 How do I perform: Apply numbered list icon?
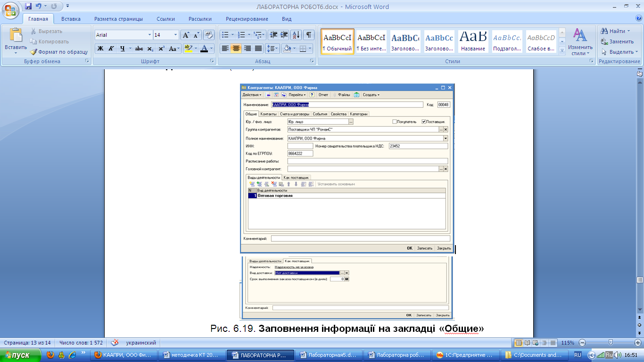pyautogui.click(x=241, y=35)
